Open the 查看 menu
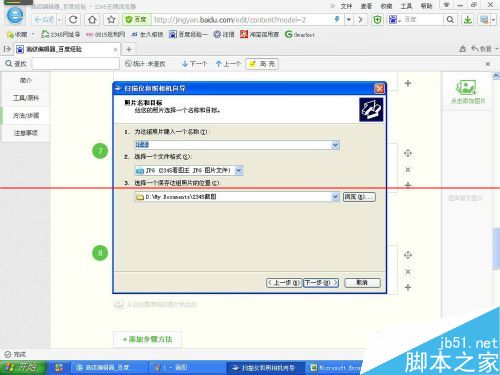Image resolution: width=500 pixels, height=375 pixels. [x=366, y=6]
